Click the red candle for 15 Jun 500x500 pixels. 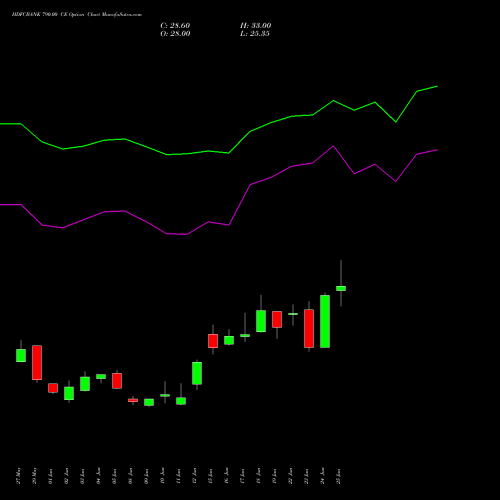pyautogui.click(x=213, y=341)
